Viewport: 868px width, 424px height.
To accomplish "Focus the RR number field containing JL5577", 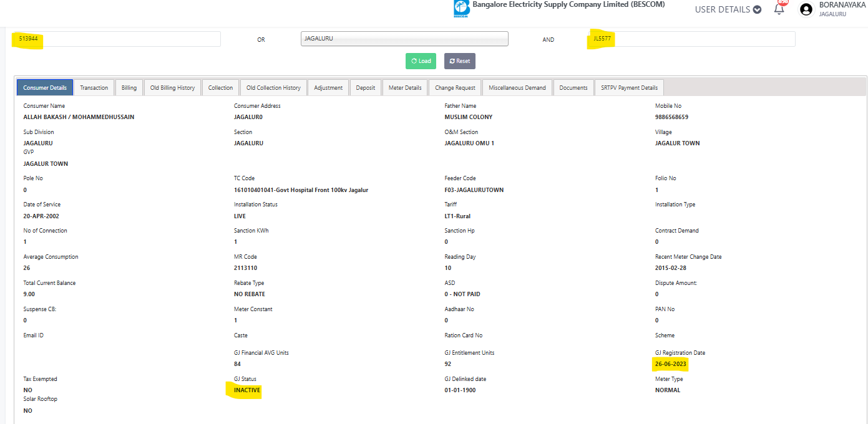I will (691, 39).
